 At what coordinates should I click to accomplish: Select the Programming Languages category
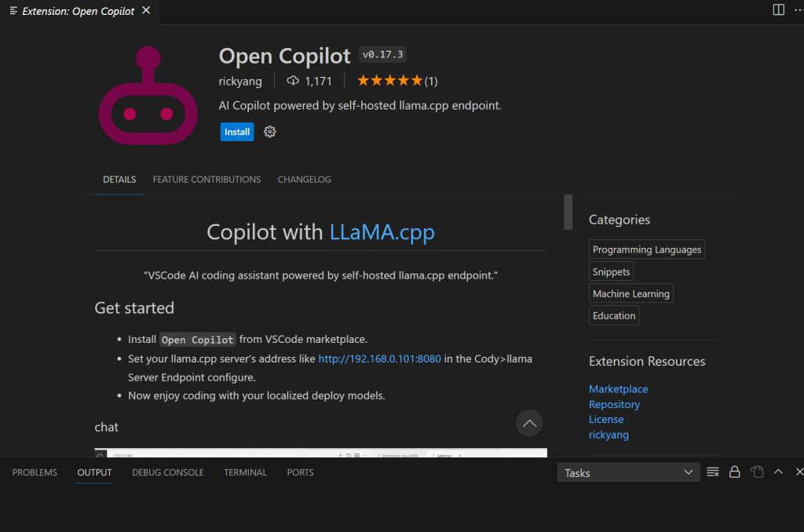647,250
